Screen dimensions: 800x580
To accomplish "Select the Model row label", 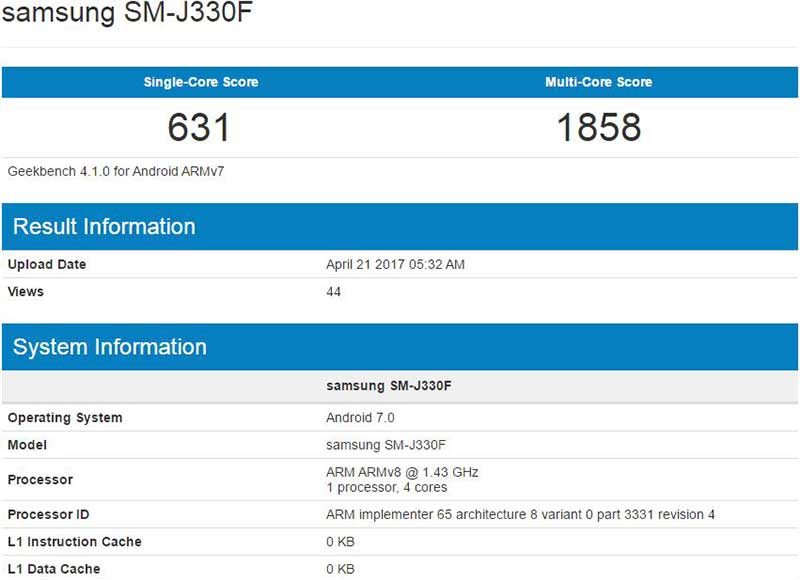I will click(27, 445).
